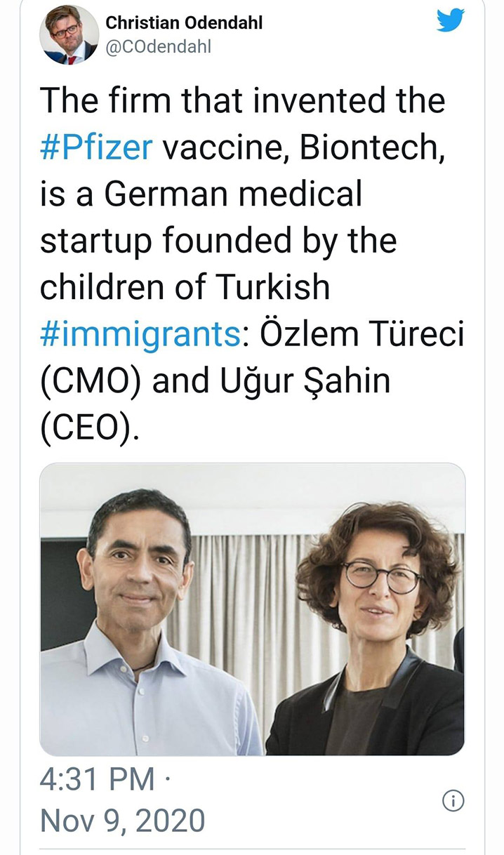Click the name Uğur Şahin
The image size is (504, 855).
click(x=290, y=381)
